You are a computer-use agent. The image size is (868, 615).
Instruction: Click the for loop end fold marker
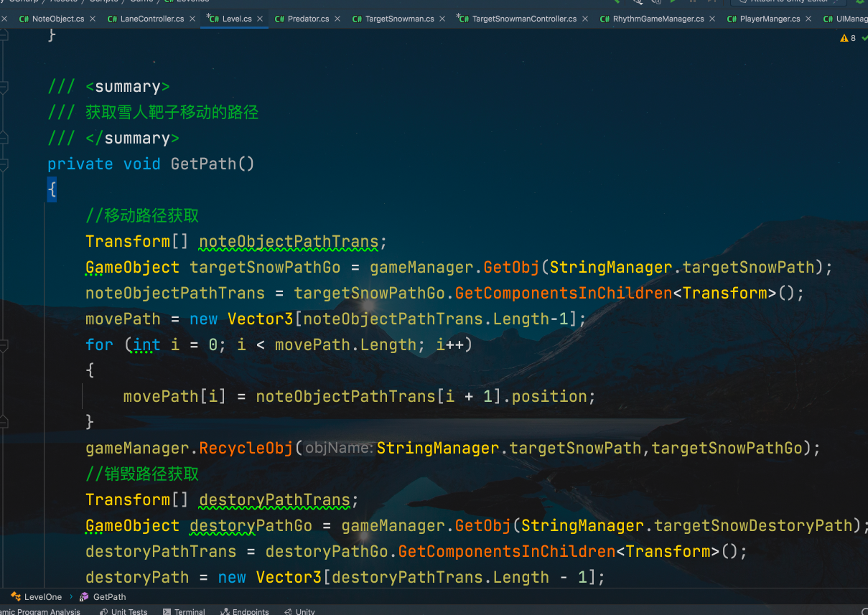click(x=4, y=422)
